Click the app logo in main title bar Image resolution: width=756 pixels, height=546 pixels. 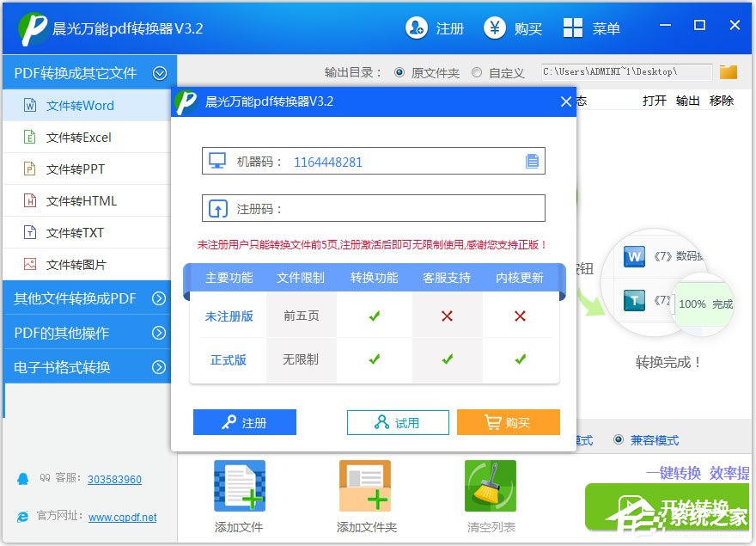(33, 29)
